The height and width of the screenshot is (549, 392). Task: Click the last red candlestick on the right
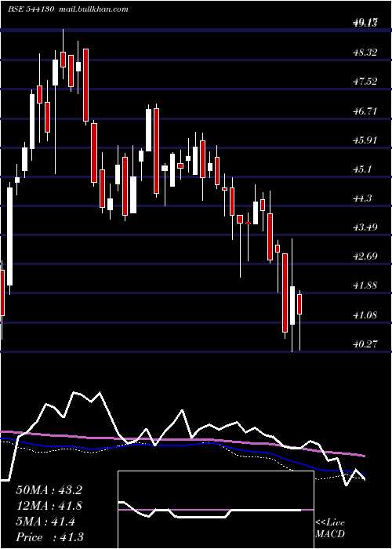(x=299, y=304)
